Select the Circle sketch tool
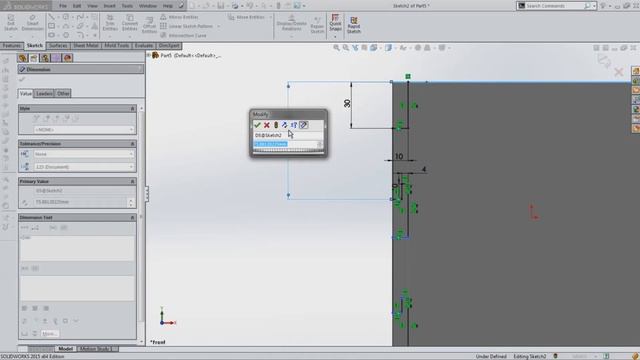 click(66, 17)
